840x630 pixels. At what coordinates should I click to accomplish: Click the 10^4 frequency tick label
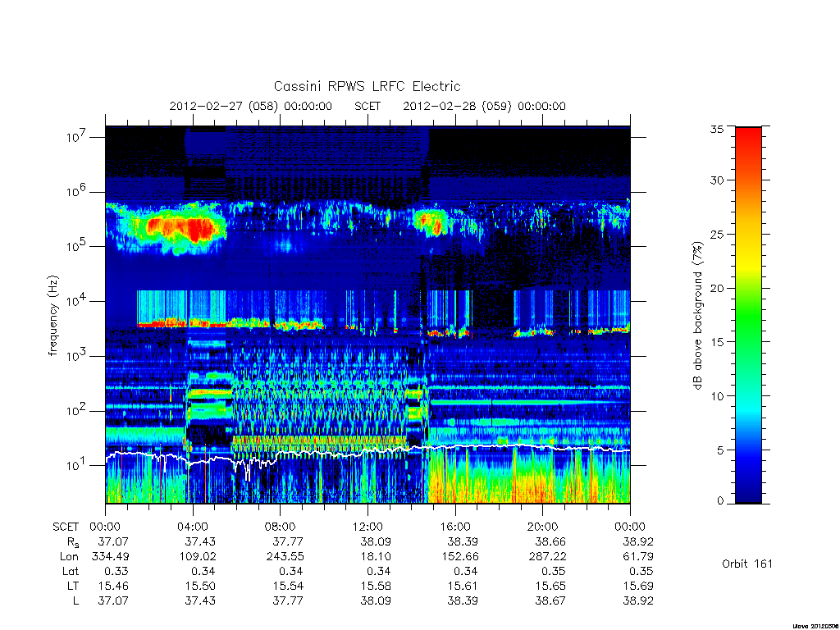coord(77,301)
